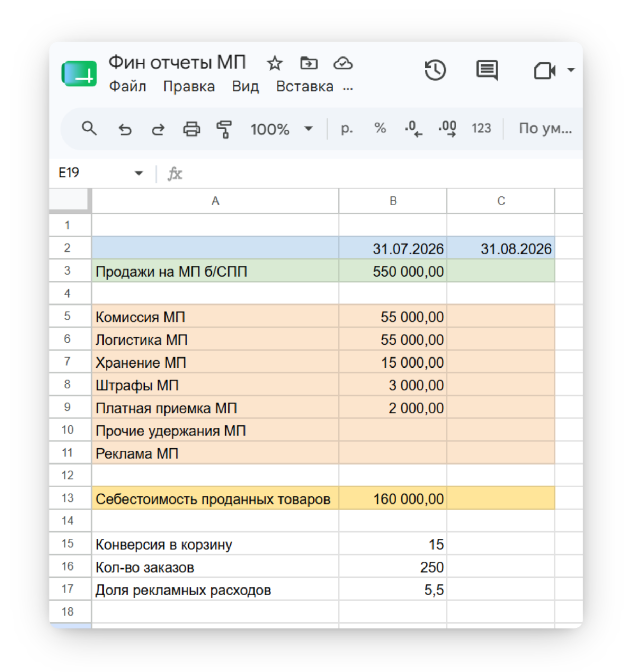Select the value 5,5
The image size is (642, 672).
click(x=393, y=589)
